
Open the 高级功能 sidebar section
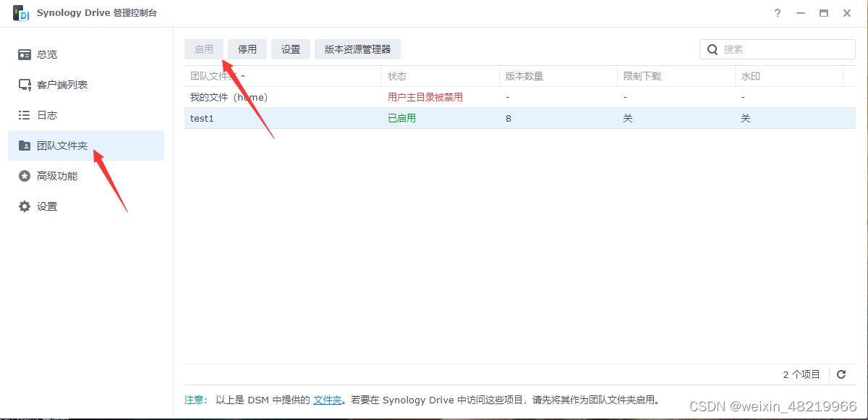[x=86, y=176]
